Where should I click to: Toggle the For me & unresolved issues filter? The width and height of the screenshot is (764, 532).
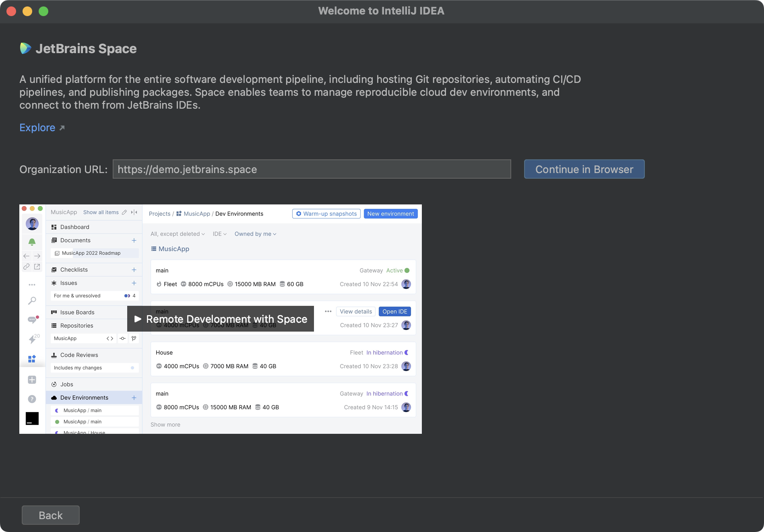coord(77,295)
